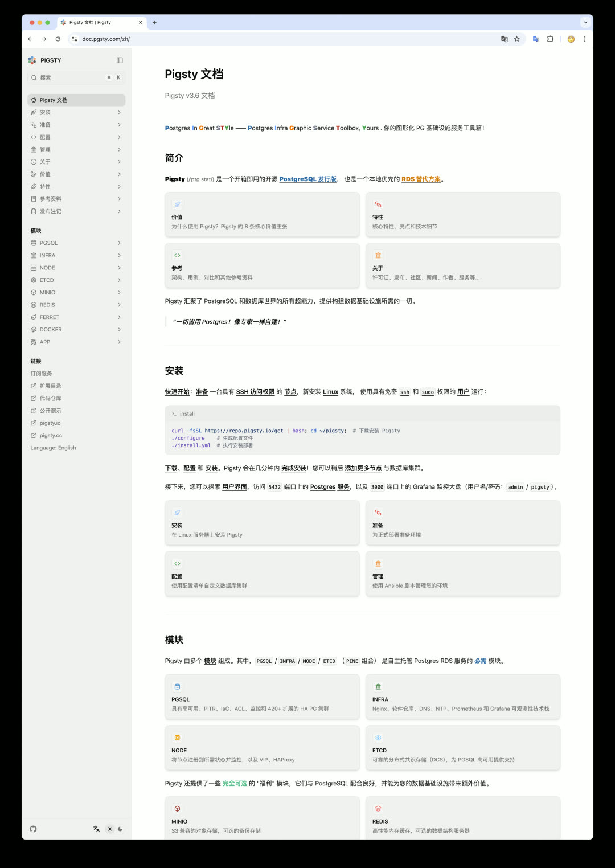The width and height of the screenshot is (615, 868).
Task: Click the RDS 替代方案 link
Action: click(x=421, y=179)
